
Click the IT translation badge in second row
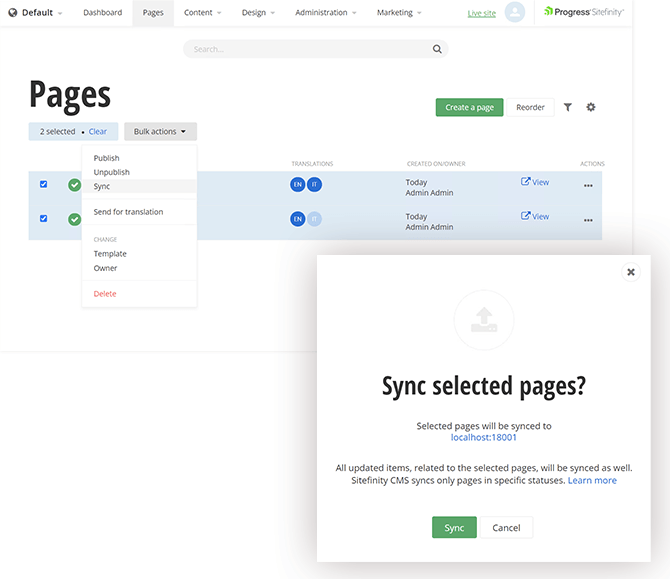pos(315,219)
